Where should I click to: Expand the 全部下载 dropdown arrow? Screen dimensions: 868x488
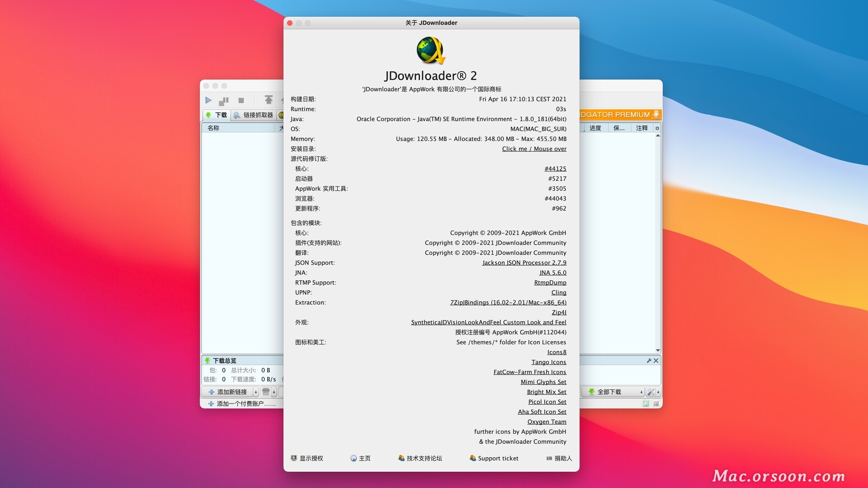coord(641,392)
